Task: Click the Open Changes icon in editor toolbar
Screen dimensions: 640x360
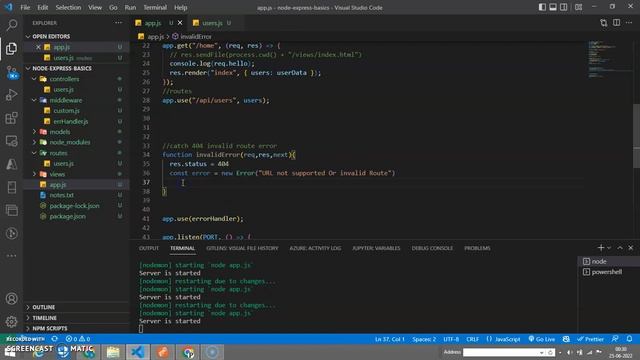Action: click(x=604, y=23)
